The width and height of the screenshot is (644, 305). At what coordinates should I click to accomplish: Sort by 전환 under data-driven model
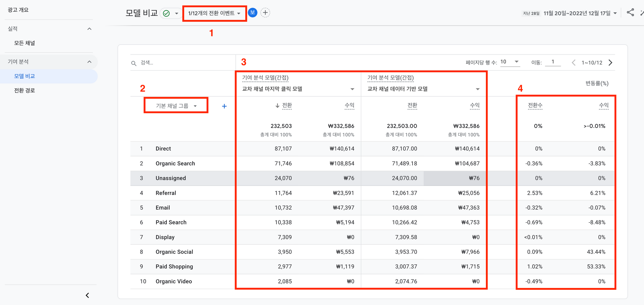coord(412,105)
